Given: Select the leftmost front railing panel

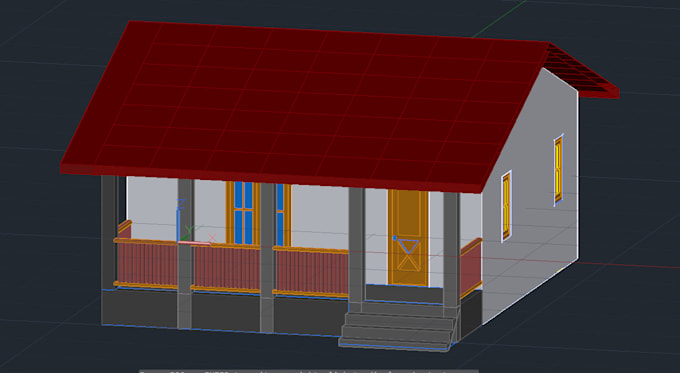Looking at the screenshot, I should click(x=147, y=263).
